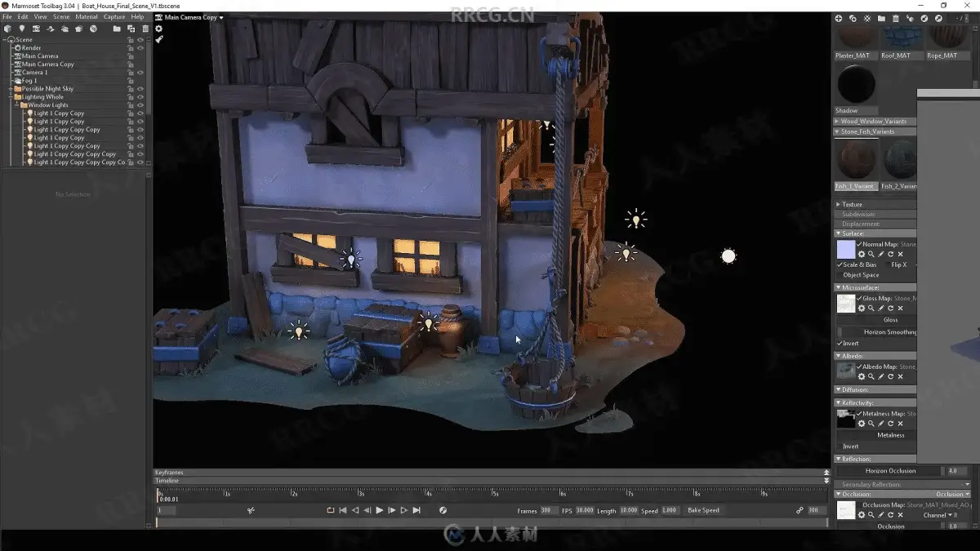Add a baker project icon
The width and height of the screenshot is (980, 551).
(x=93, y=29)
